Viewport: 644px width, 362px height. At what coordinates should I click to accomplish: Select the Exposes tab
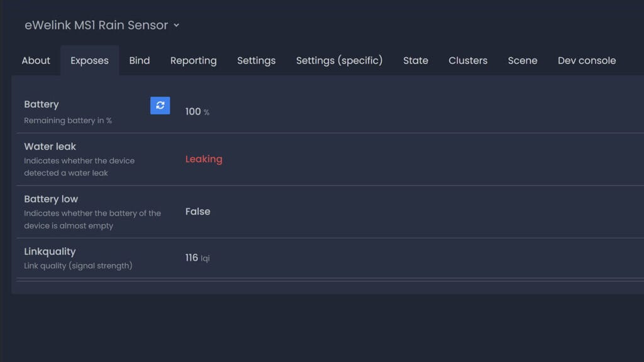pyautogui.click(x=89, y=60)
